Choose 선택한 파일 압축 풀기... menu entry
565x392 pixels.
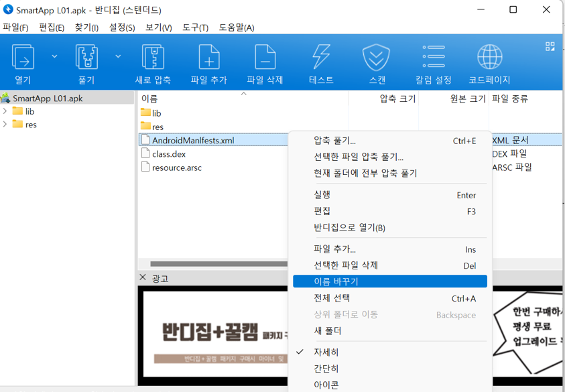click(x=390, y=157)
